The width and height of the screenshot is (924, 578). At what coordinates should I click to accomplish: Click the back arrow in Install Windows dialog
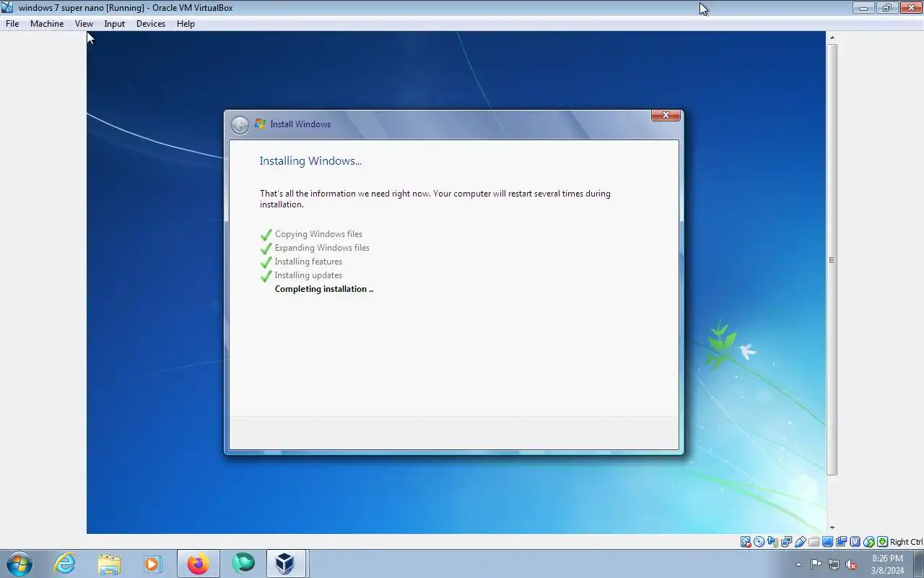(x=240, y=125)
